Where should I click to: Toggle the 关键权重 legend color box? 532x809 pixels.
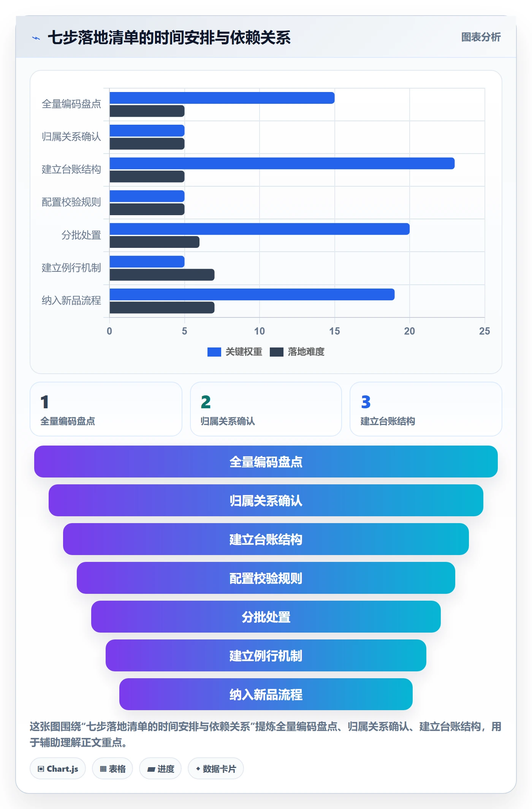click(x=214, y=352)
